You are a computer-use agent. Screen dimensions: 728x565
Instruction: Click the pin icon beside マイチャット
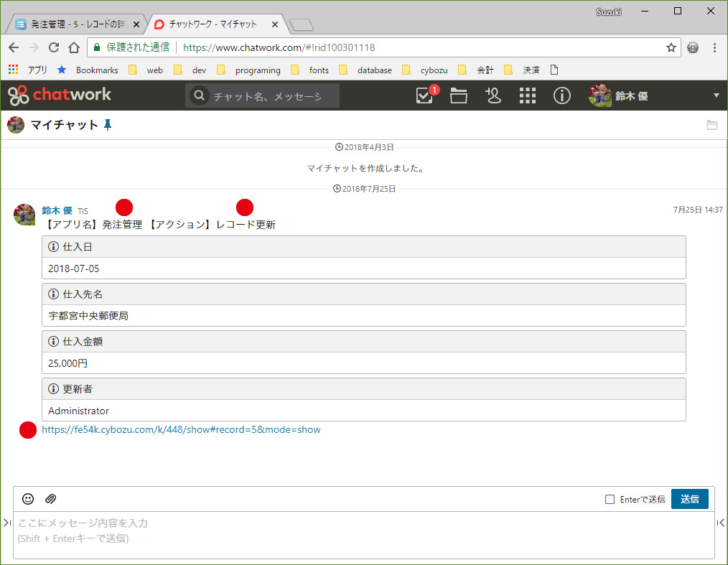(x=108, y=125)
